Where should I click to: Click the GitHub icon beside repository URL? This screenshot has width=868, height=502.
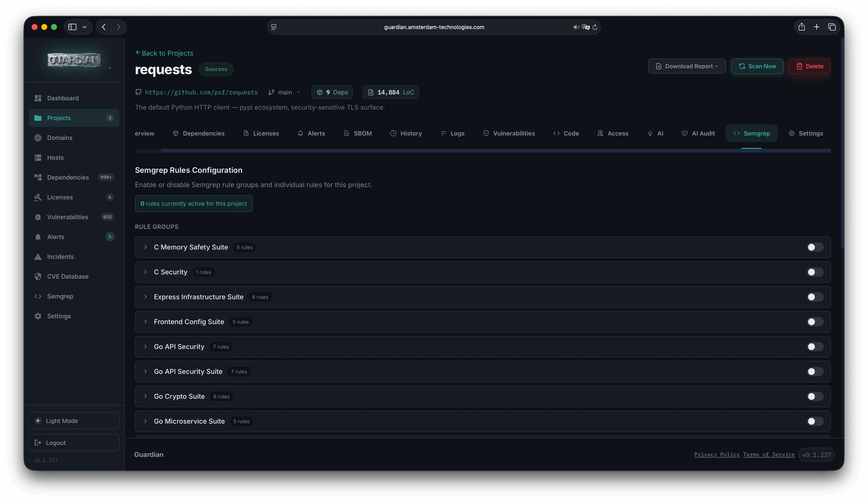139,92
